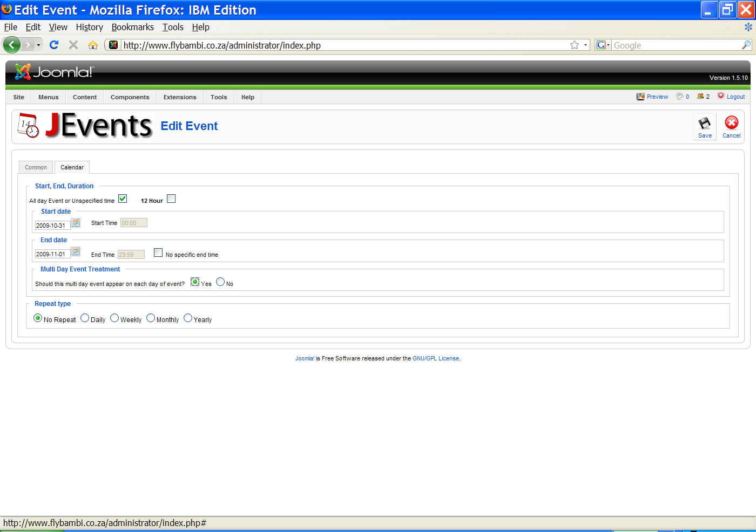The height and width of the screenshot is (532, 756).
Task: Bookmark this page with the star icon
Action: coord(574,45)
